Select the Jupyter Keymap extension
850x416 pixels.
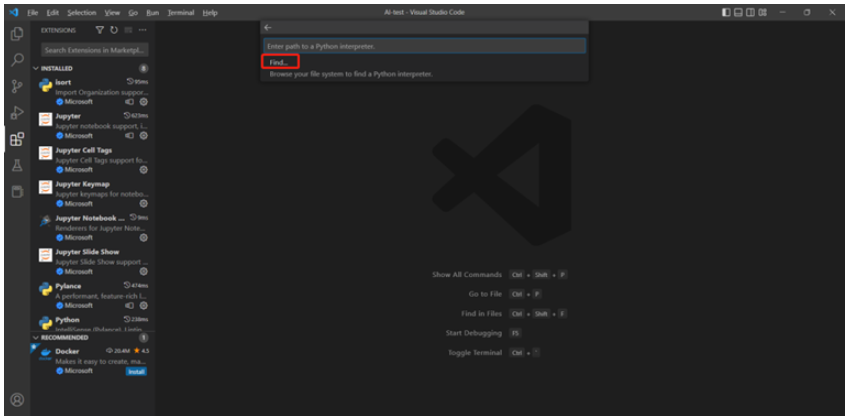tap(93, 194)
